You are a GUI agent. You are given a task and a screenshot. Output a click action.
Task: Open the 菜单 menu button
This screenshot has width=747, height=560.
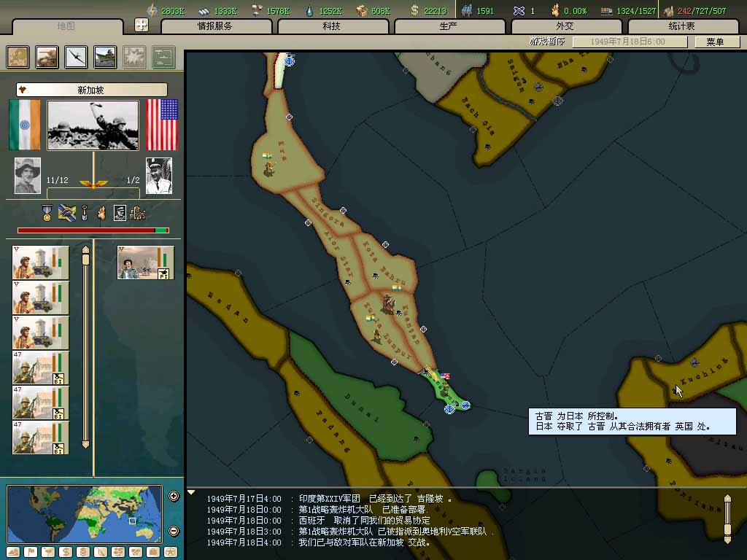(716, 42)
